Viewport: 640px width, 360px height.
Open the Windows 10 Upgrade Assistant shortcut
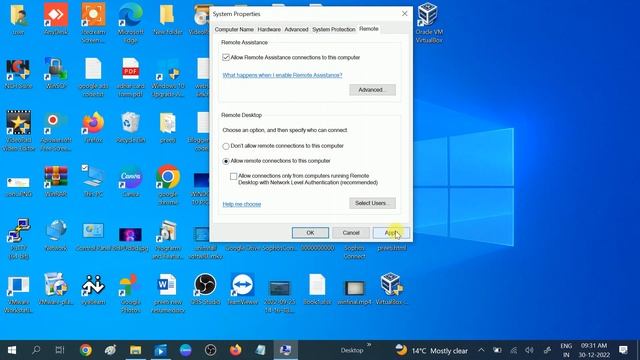pos(168,77)
